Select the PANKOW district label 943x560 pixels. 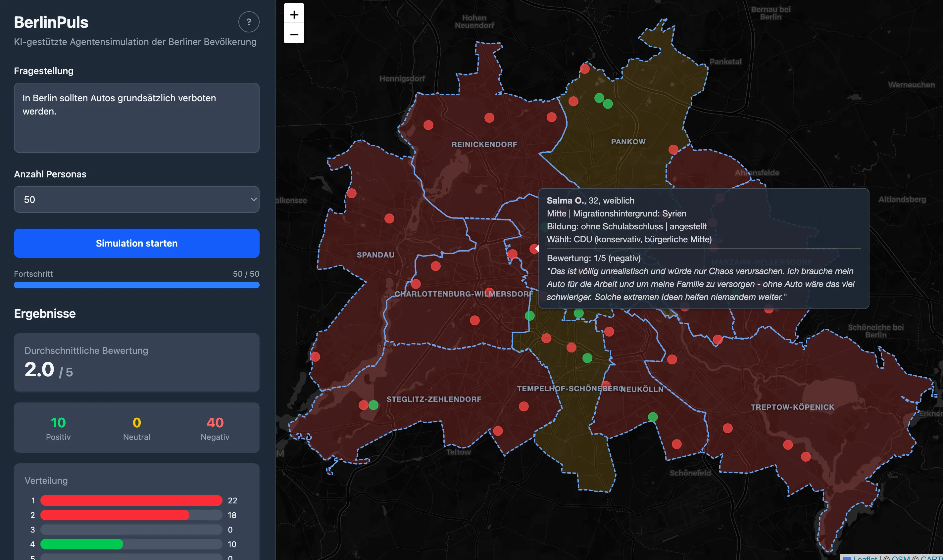pyautogui.click(x=628, y=142)
